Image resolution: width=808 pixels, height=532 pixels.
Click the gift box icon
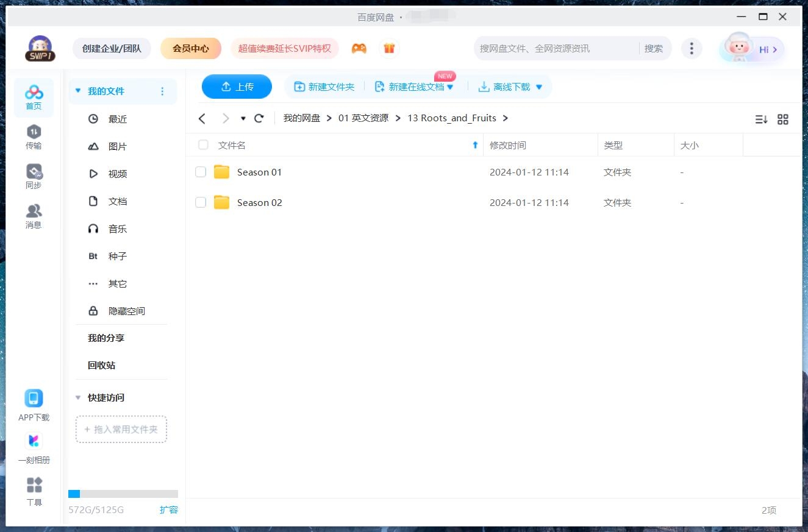(x=389, y=48)
